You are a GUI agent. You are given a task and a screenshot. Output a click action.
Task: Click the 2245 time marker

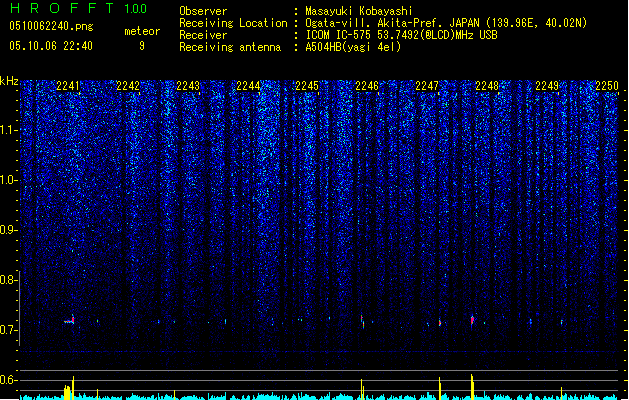click(307, 86)
